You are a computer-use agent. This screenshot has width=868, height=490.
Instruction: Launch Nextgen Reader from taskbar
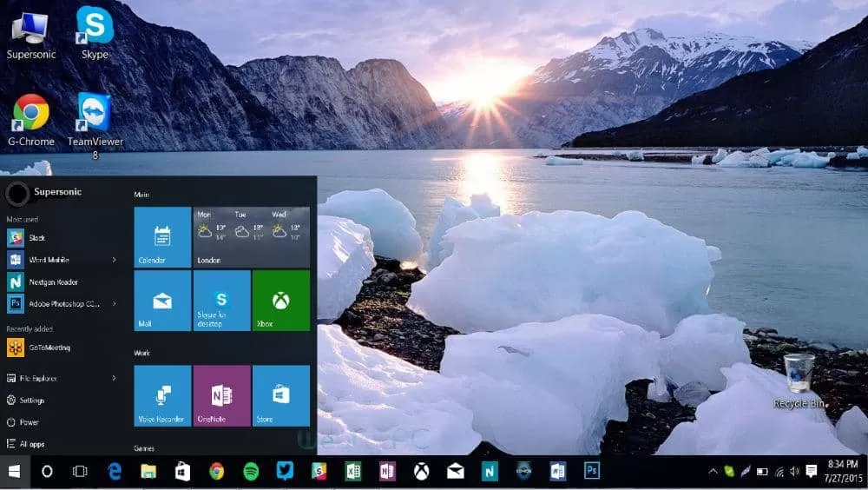490,472
